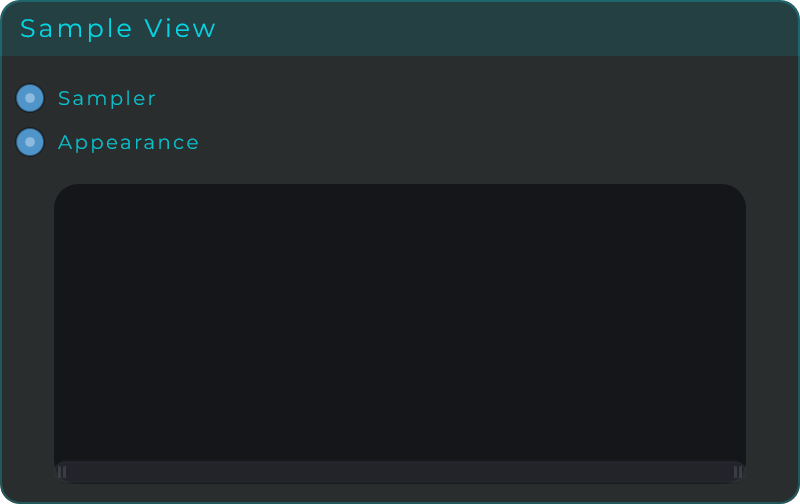800x504 pixels.
Task: Click the empty header bar beside the title
Action: [x=505, y=28]
